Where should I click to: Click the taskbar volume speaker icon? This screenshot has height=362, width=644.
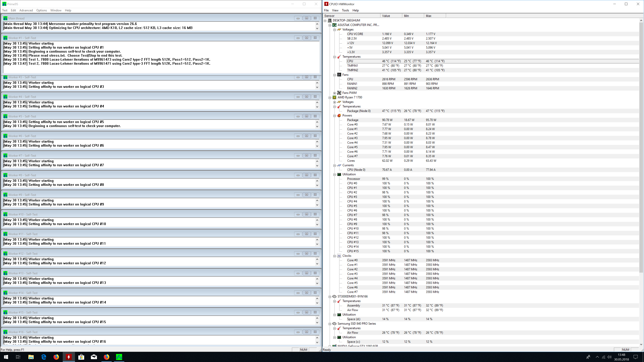coord(609,357)
